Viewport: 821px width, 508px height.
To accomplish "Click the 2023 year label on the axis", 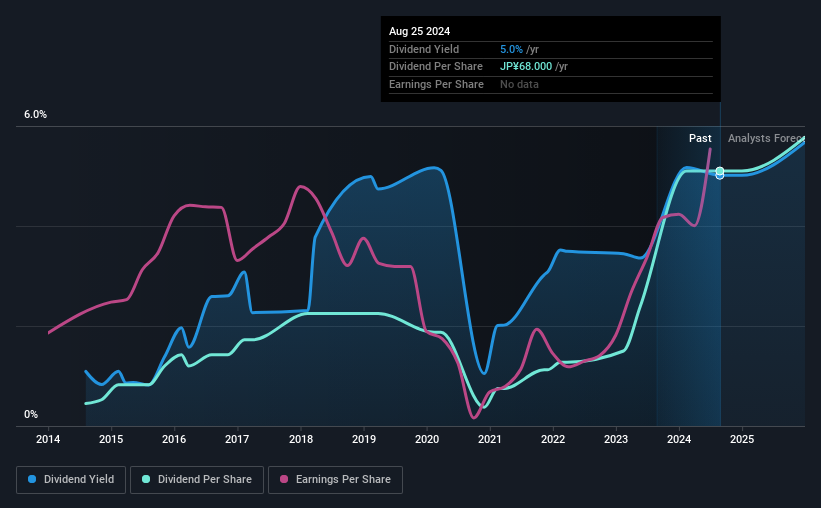I will coord(616,439).
